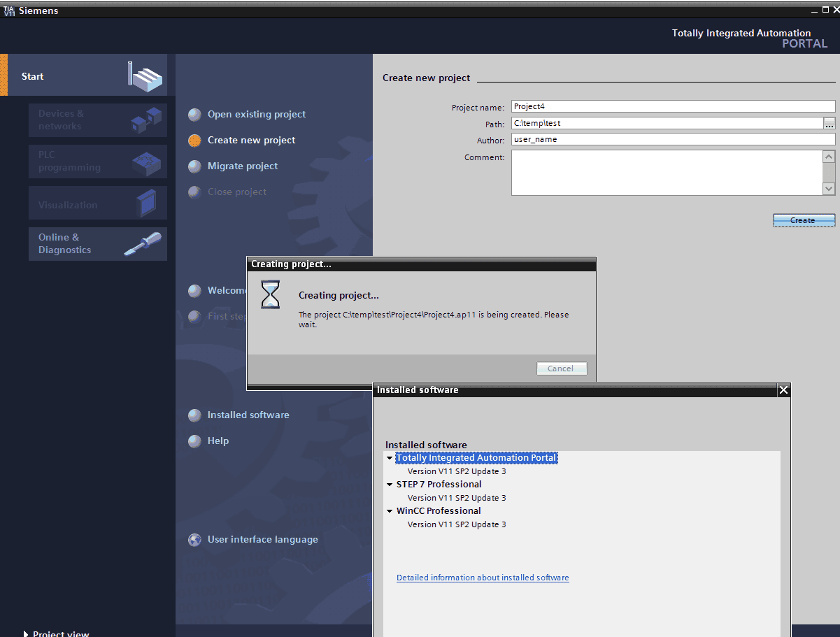The width and height of the screenshot is (840, 637).
Task: Open User interface language entry
Action: tap(262, 540)
